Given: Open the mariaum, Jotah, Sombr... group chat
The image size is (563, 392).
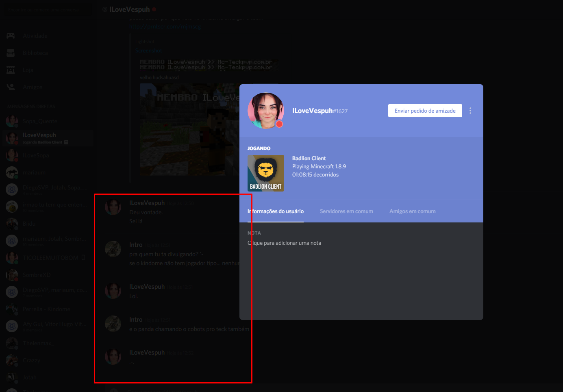Looking at the screenshot, I should [x=48, y=241].
